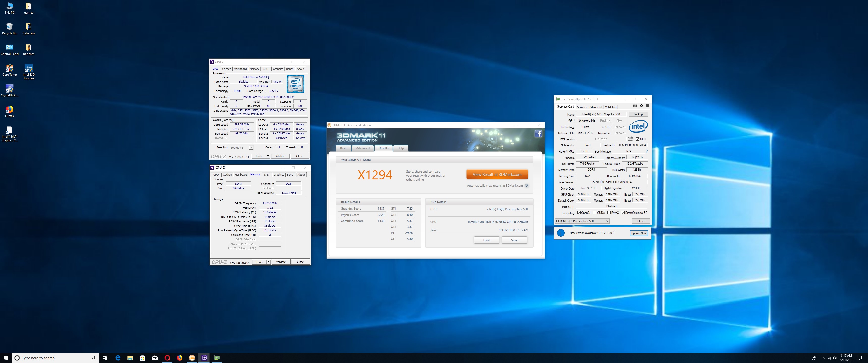
Task: Switch to Advanced tab in GPU-Z
Action: pyautogui.click(x=595, y=107)
